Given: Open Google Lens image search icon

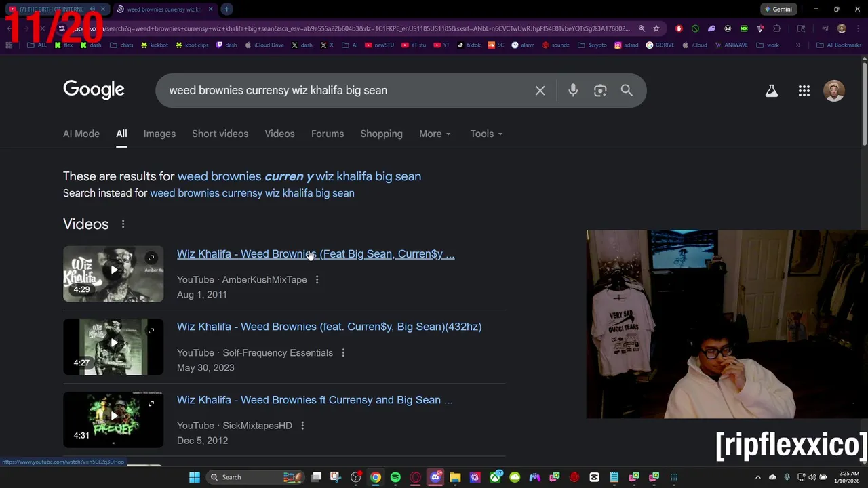Looking at the screenshot, I should tap(600, 90).
